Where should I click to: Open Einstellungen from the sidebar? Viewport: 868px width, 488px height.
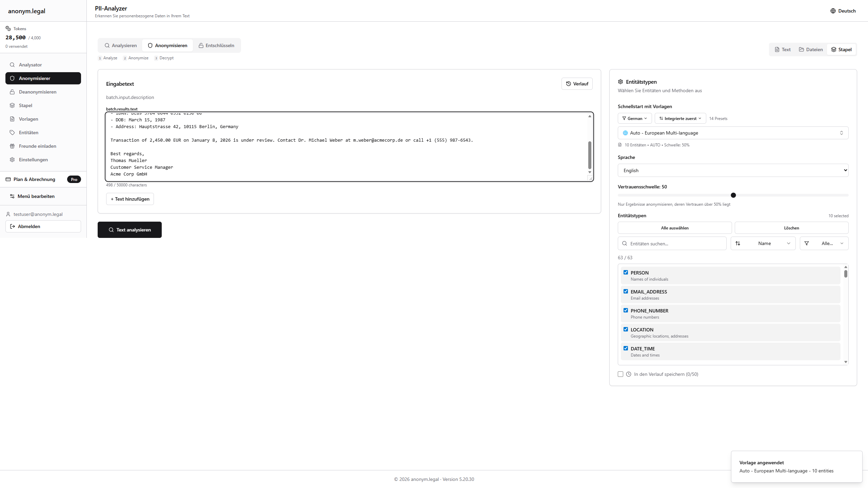33,159
